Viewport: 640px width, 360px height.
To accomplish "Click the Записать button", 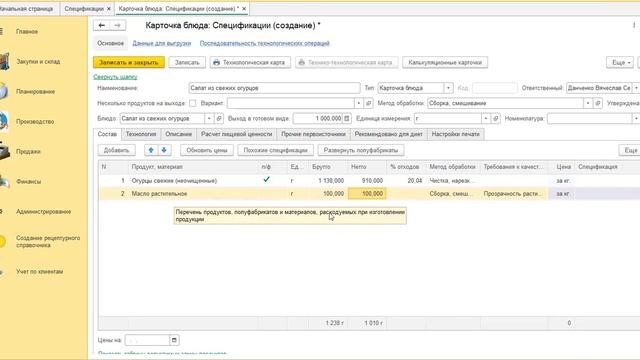I will click(187, 62).
